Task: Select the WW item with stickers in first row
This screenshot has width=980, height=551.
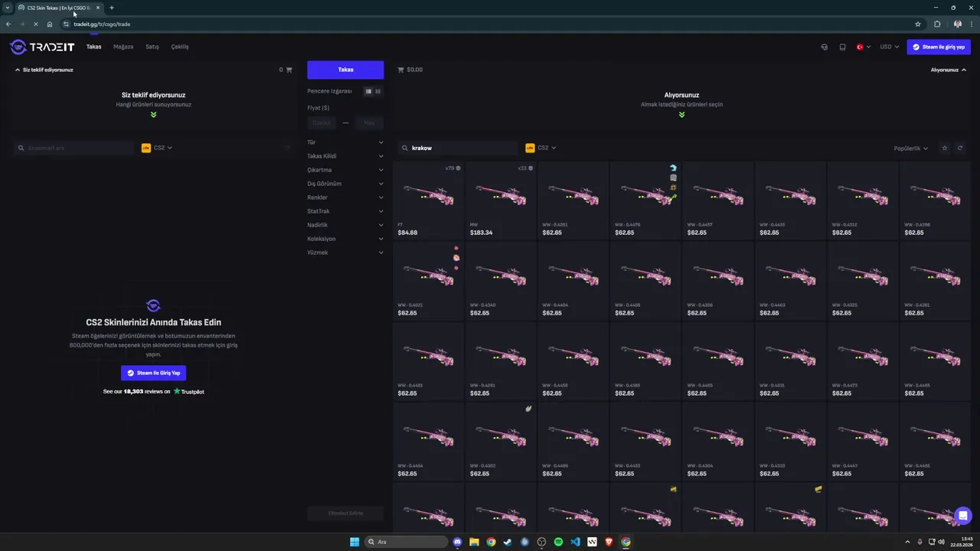Action: point(645,201)
